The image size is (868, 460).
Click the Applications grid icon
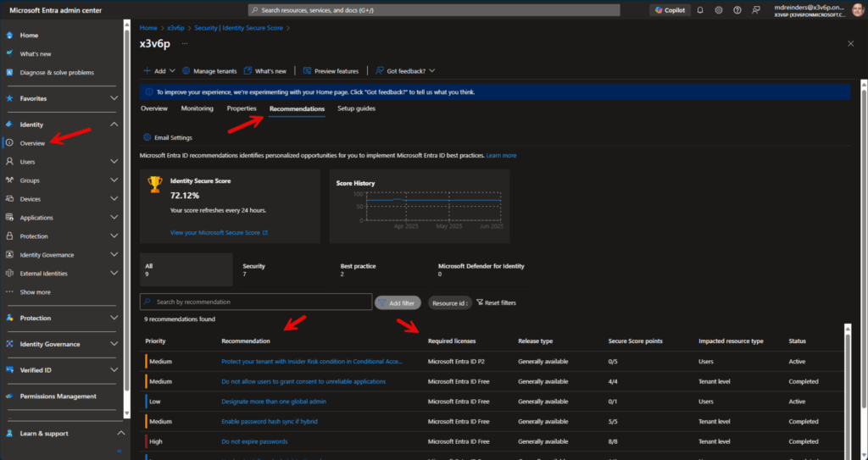[9, 218]
